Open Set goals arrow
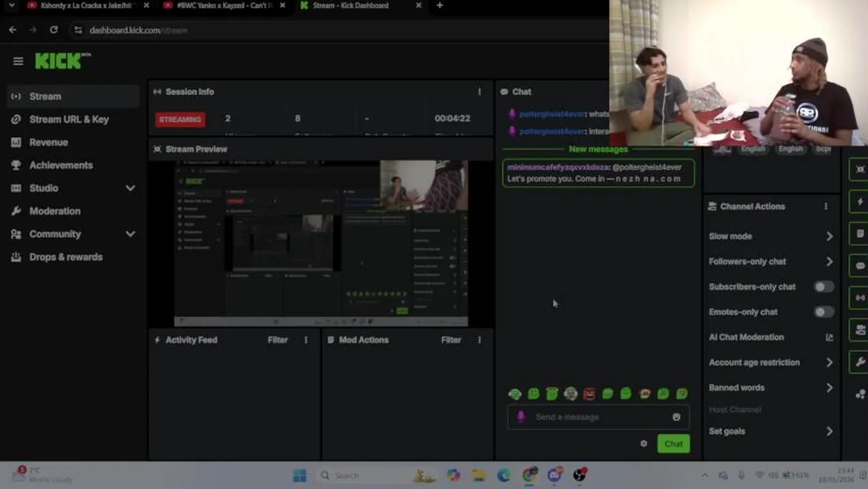868x489 pixels. 829,431
